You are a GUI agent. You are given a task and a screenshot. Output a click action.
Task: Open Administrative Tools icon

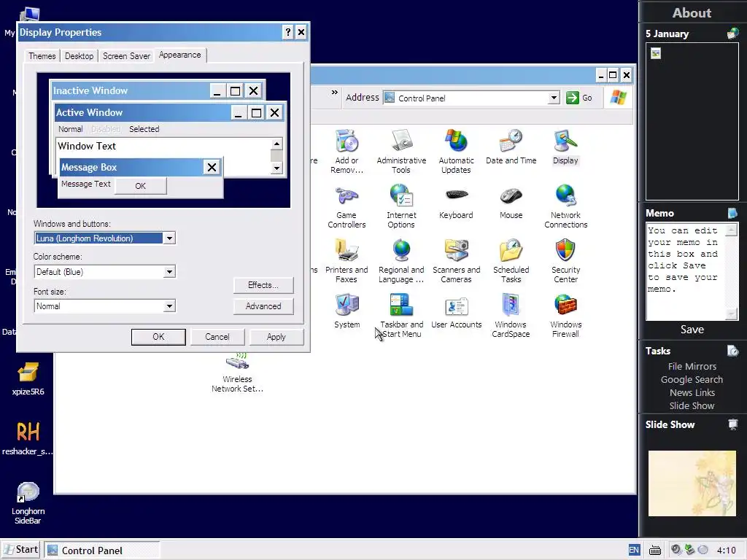[401, 152]
